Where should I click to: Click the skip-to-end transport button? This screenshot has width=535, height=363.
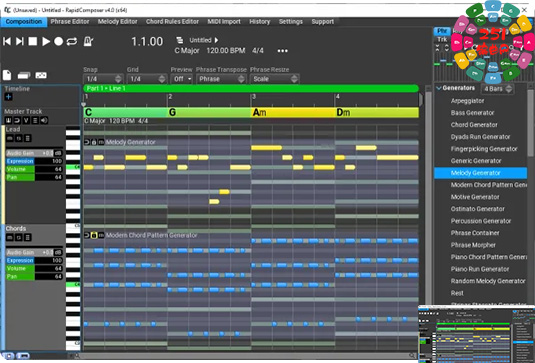coord(20,42)
